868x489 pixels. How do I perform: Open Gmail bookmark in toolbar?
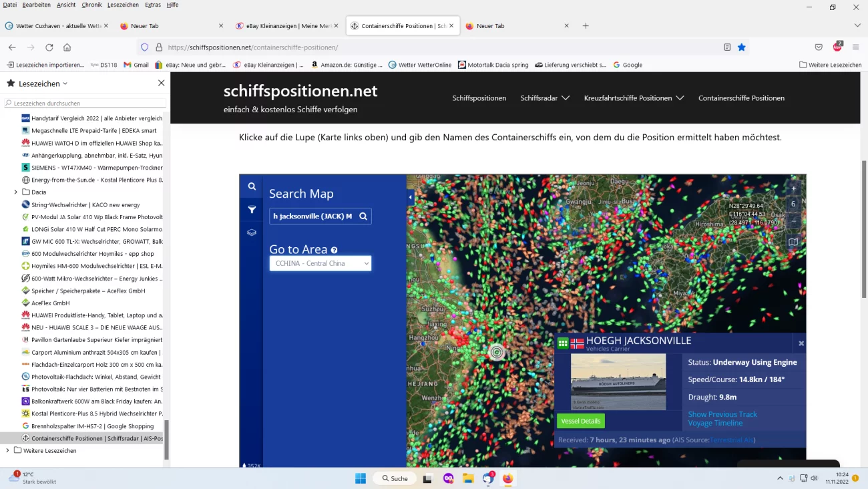[136, 65]
